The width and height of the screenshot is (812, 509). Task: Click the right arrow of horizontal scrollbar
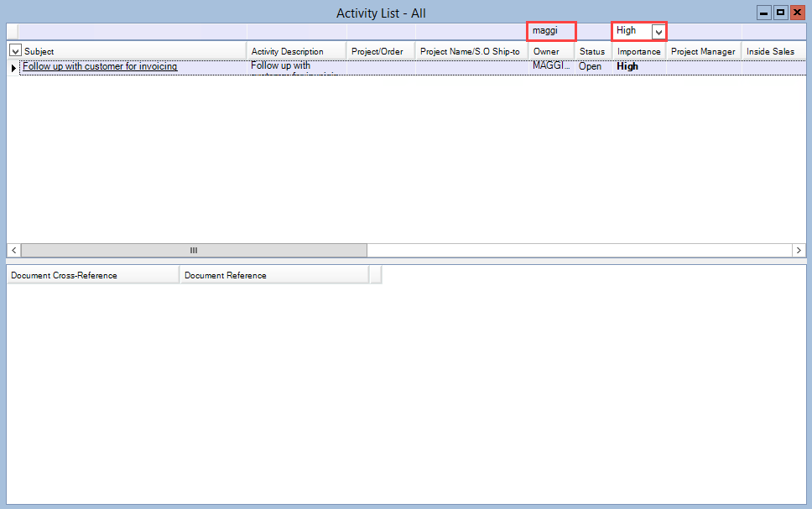tap(799, 250)
